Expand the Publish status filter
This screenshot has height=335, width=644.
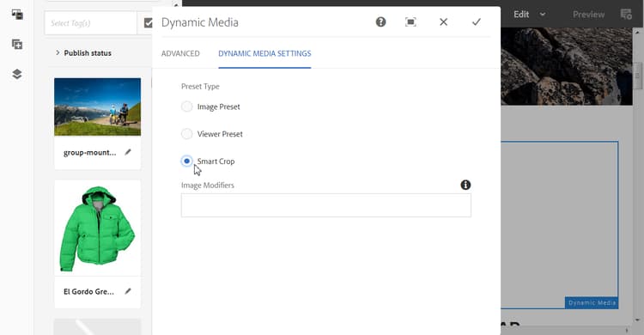click(x=58, y=52)
